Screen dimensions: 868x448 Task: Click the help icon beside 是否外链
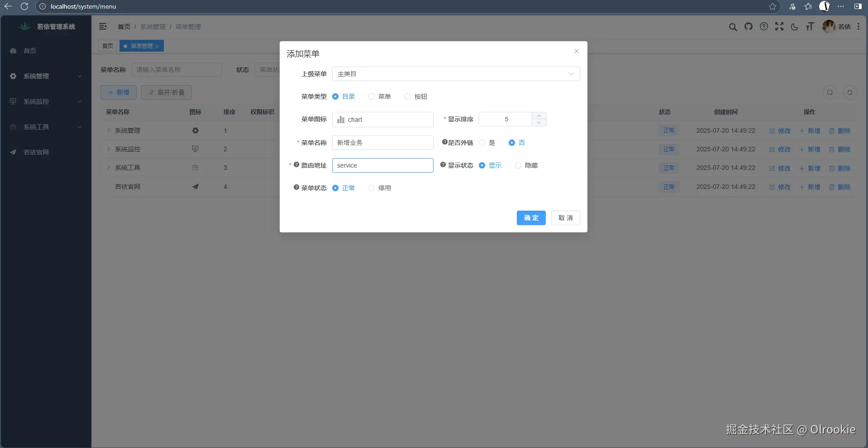point(445,142)
